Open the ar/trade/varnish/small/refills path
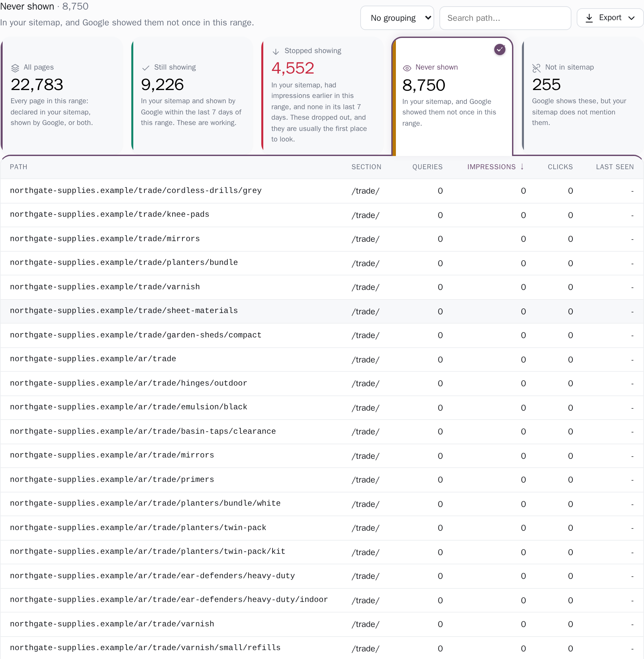This screenshot has height=659, width=644. (x=145, y=647)
